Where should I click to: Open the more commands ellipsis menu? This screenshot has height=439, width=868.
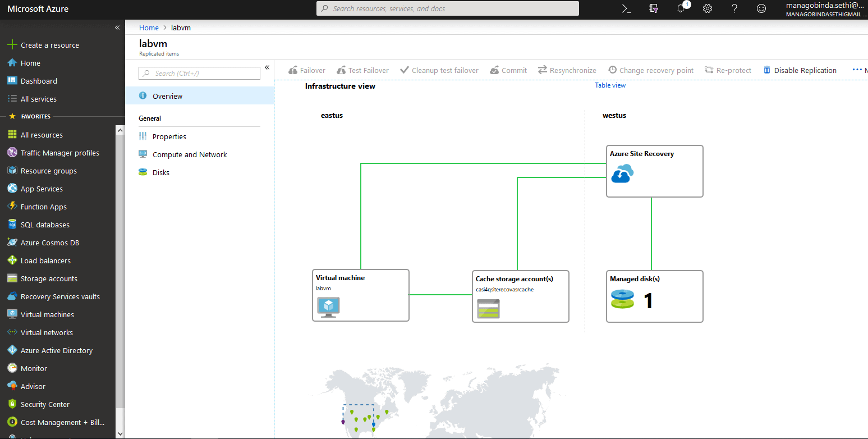pyautogui.click(x=857, y=70)
